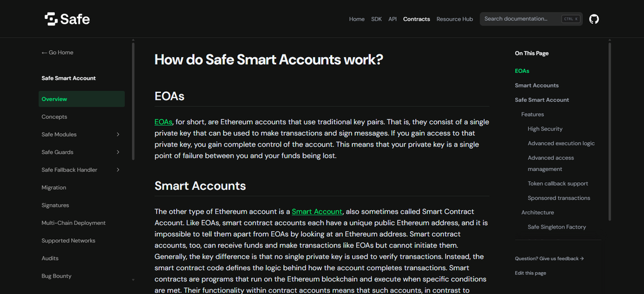Go back via Go Home link
644x294 pixels.
(57, 53)
